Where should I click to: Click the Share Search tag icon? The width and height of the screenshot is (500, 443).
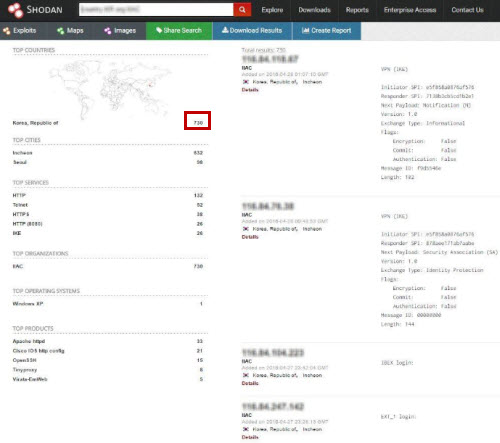click(x=159, y=30)
